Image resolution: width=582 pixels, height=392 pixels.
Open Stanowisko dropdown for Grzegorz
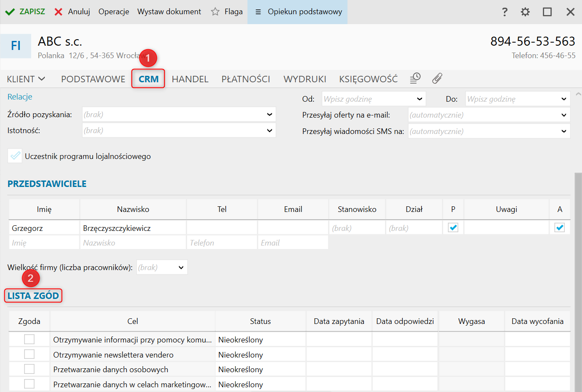tap(357, 228)
